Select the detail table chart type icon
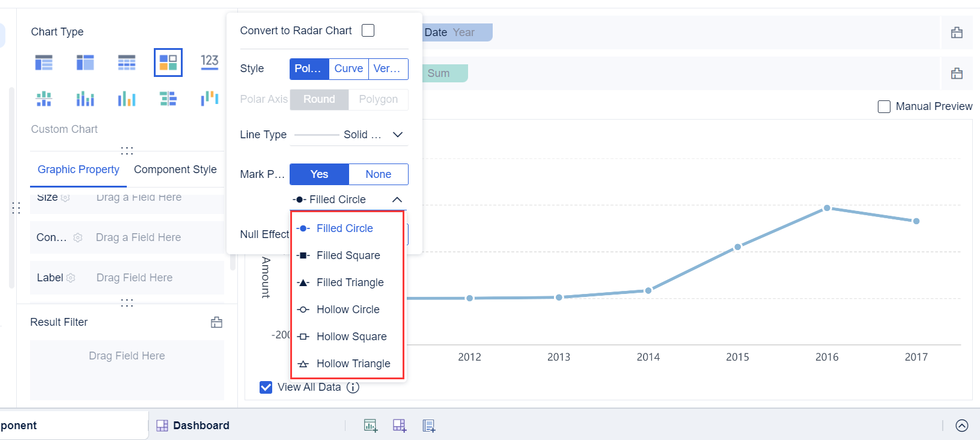This screenshot has height=440, width=980. pyautogui.click(x=126, y=63)
